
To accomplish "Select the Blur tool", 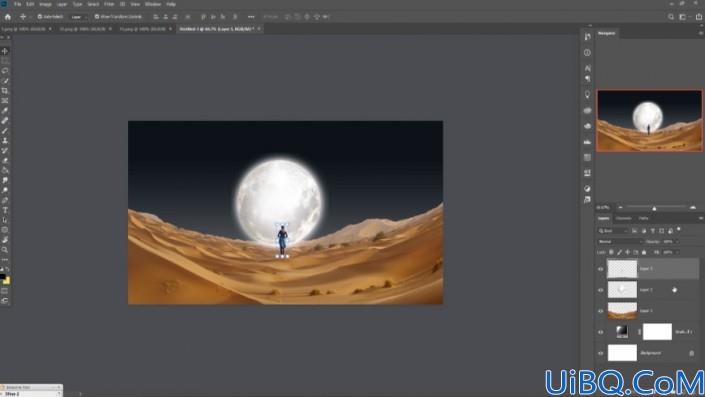I will point(5,180).
